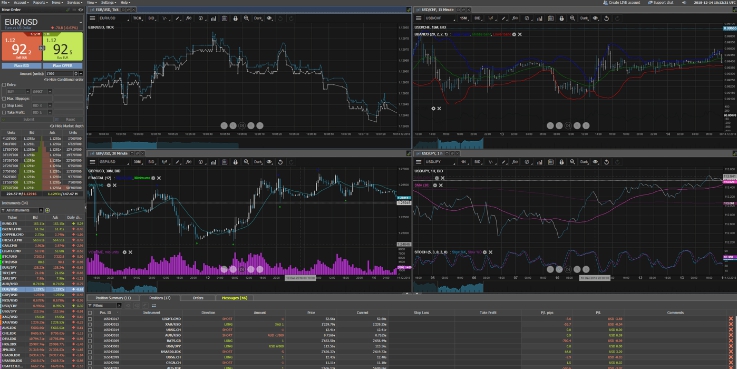
Task: Open the Settings menu
Action: point(108,2)
